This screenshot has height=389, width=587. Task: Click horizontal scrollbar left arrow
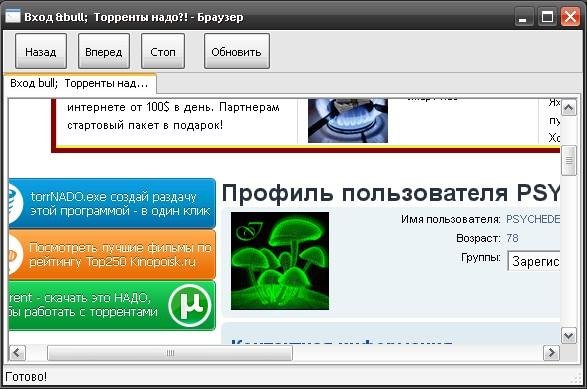17,353
